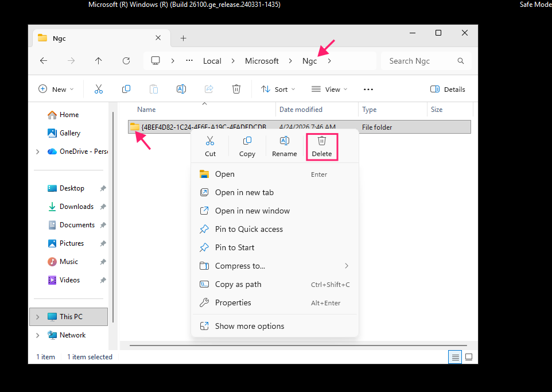Expand the Network tree node
This screenshot has height=392, width=552.
coord(38,335)
